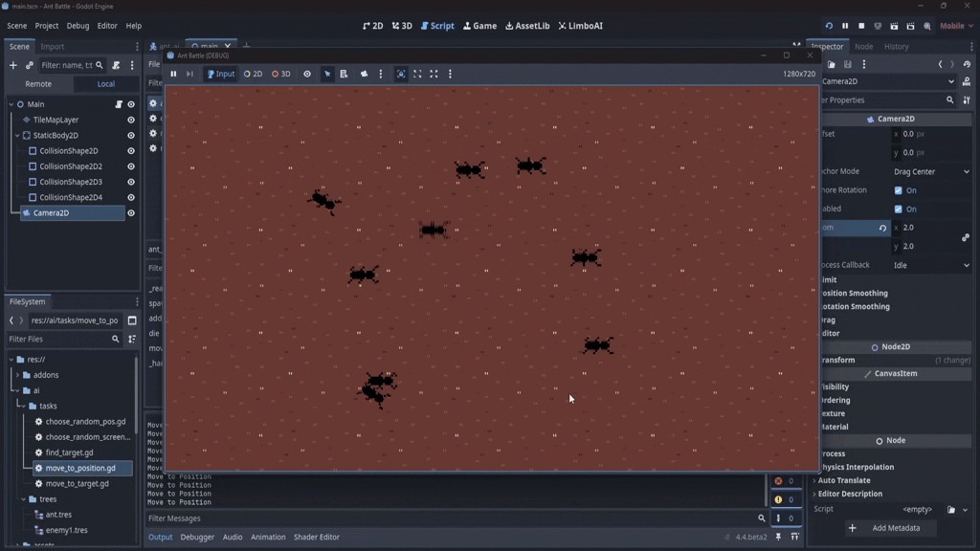Screen dimensions: 980x551
Task: Collapse the trees folder
Action: [24, 499]
